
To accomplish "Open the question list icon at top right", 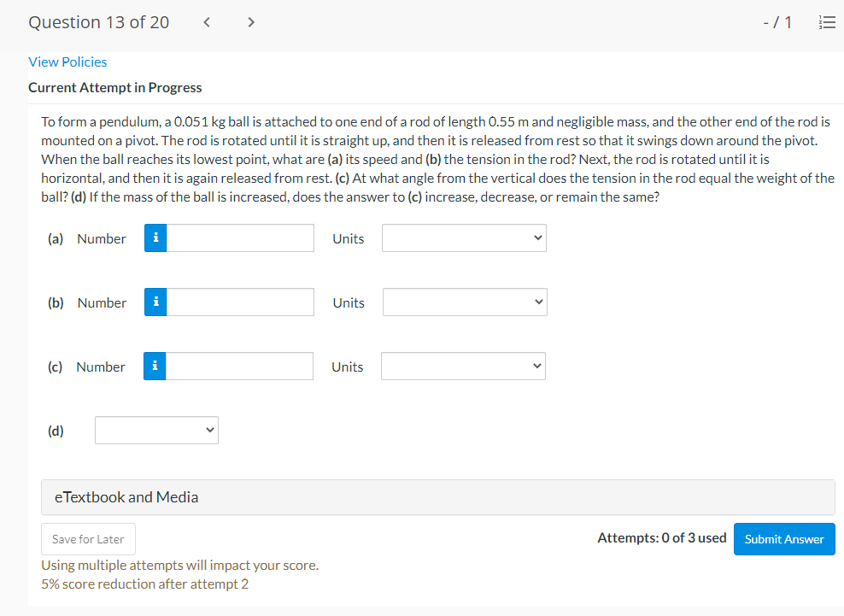I will [x=826, y=22].
